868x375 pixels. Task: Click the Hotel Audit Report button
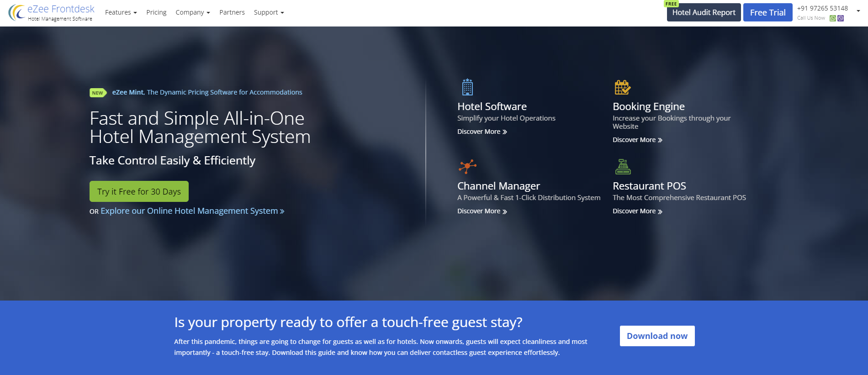click(704, 12)
